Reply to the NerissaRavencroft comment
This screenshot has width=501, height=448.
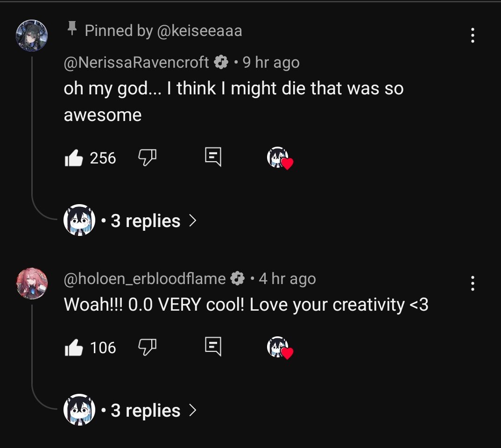click(213, 158)
